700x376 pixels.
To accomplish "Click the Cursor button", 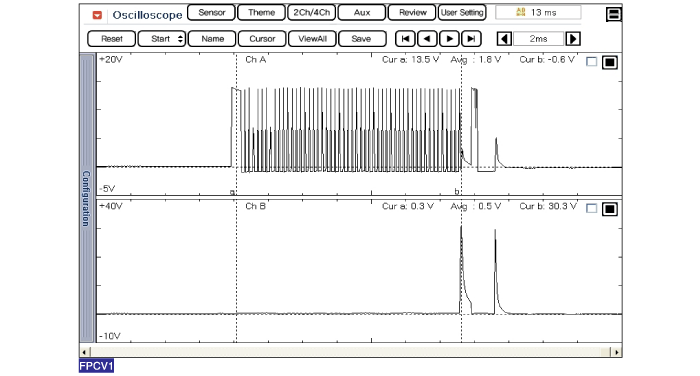I will pyautogui.click(x=262, y=39).
